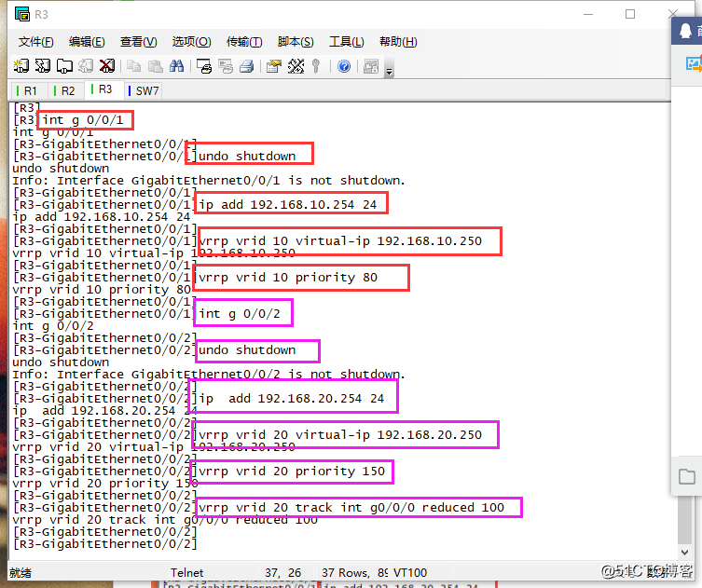
Task: Open the 选项(O) menu
Action: point(192,42)
